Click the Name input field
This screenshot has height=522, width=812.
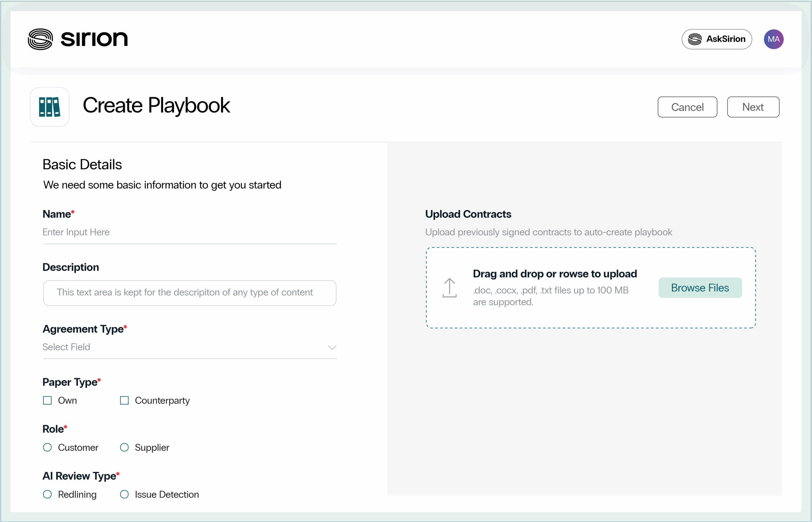(x=189, y=232)
